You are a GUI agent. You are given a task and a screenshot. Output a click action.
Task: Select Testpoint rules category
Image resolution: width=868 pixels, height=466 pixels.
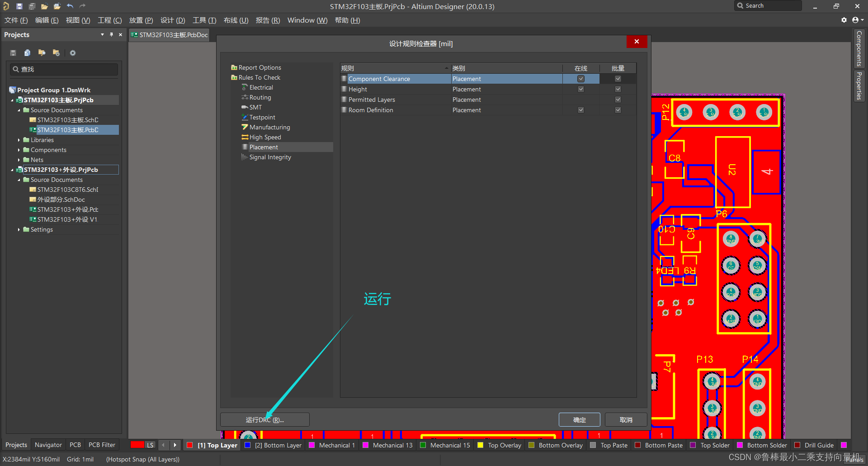click(262, 117)
